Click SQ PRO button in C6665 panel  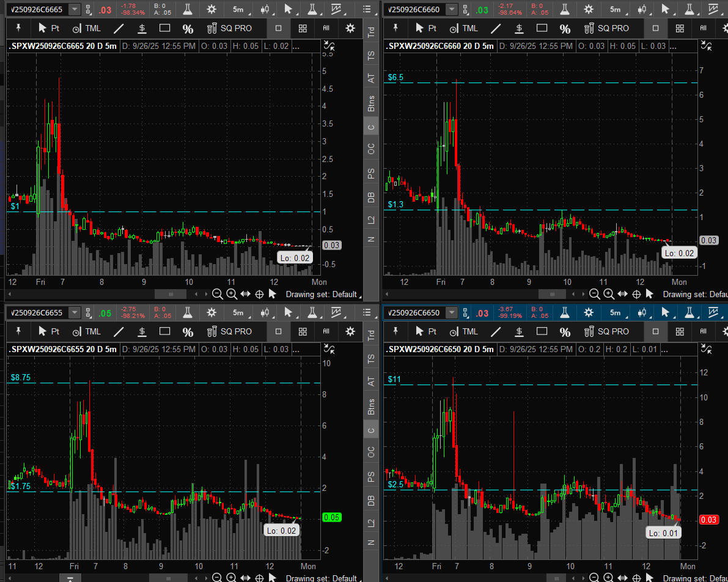point(230,28)
